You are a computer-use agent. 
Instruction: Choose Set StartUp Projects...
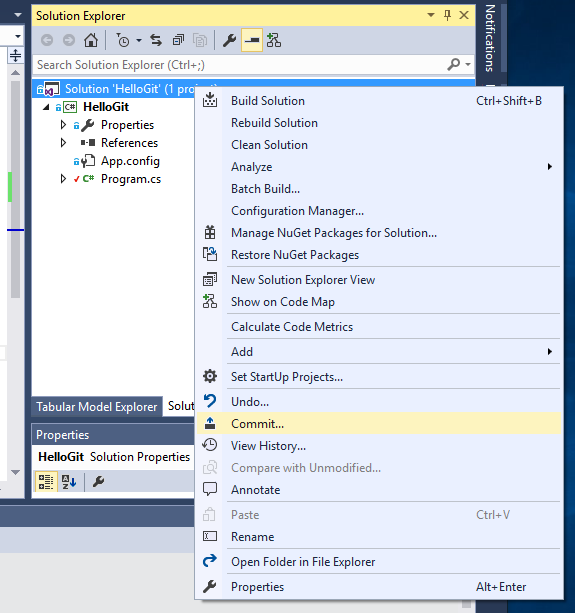tap(379, 377)
